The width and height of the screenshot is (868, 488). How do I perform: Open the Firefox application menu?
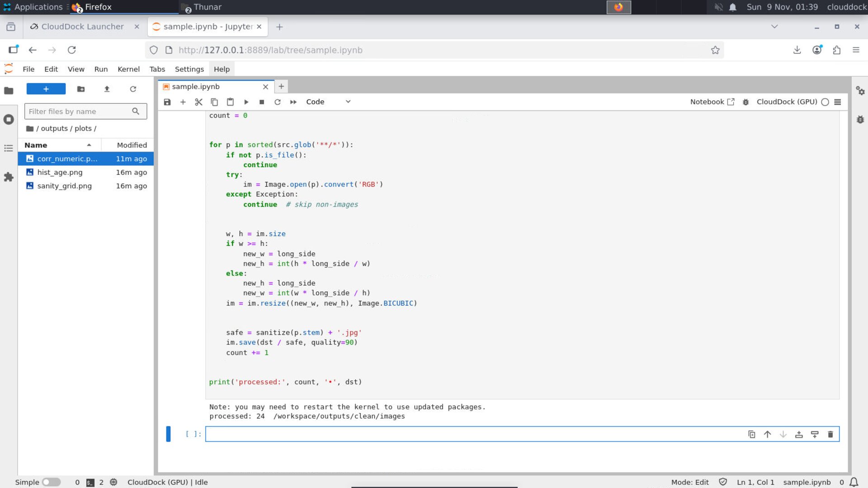pyautogui.click(x=856, y=50)
